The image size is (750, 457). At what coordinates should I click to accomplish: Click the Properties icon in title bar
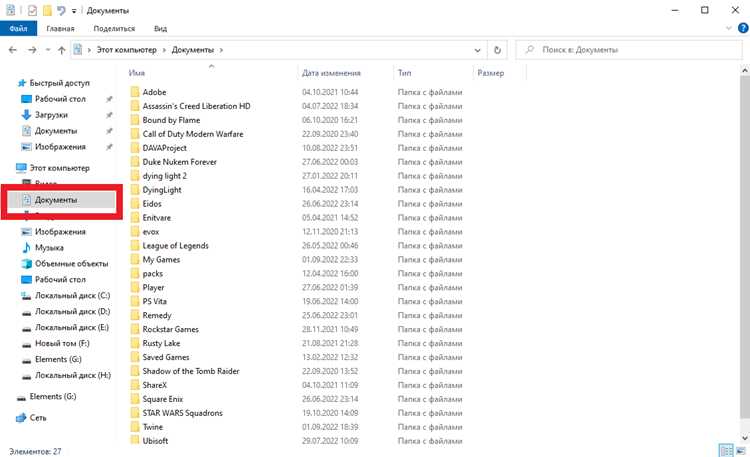(32, 10)
